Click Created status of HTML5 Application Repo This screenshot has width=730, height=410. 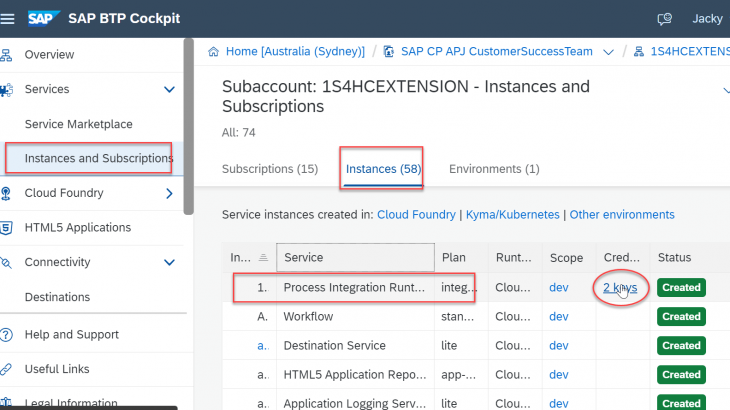point(681,375)
